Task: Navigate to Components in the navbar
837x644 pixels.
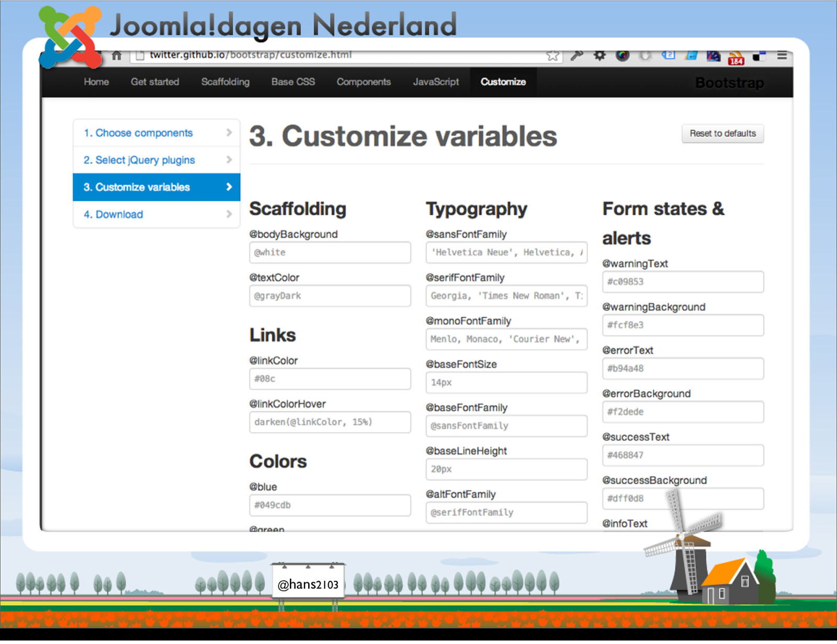Action: click(x=364, y=82)
